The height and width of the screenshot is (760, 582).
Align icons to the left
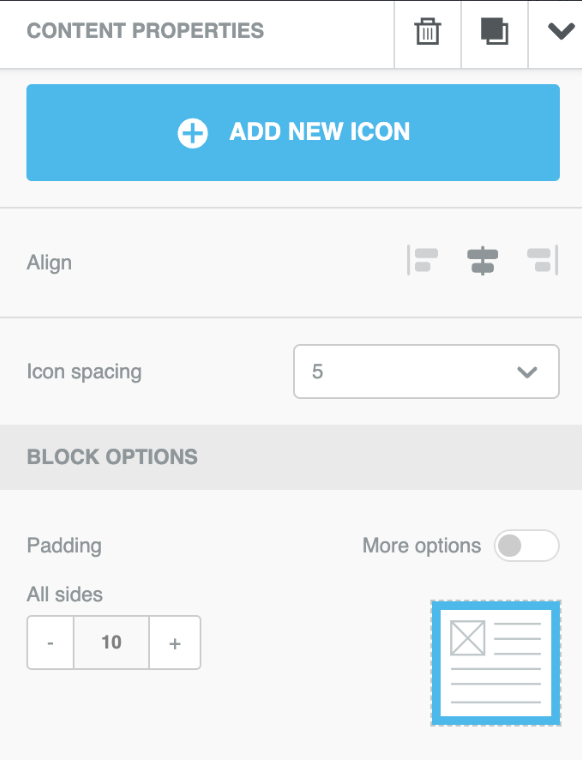(423, 260)
